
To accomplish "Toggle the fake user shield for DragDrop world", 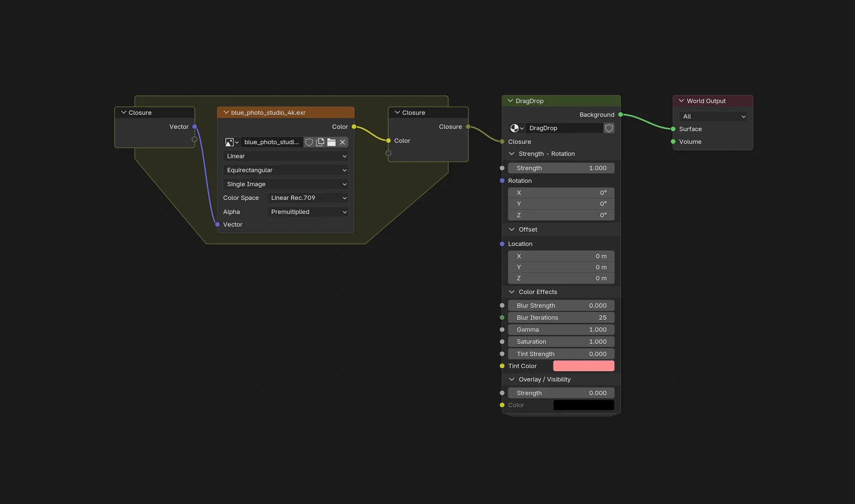I will point(609,128).
